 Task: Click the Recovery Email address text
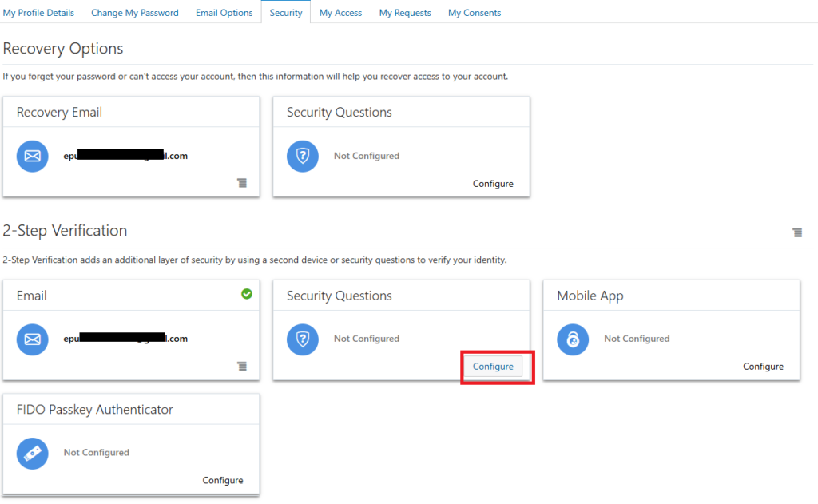[x=125, y=156]
